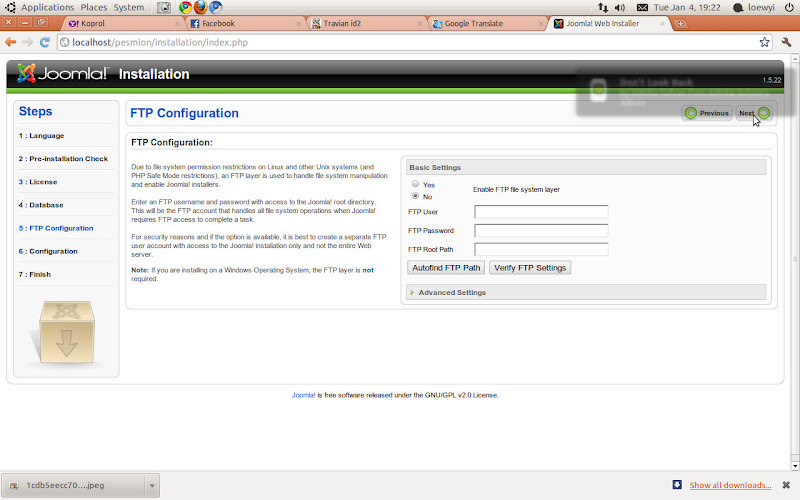The image size is (800, 500).
Task: Click step 4 : Database
Action: (41, 205)
